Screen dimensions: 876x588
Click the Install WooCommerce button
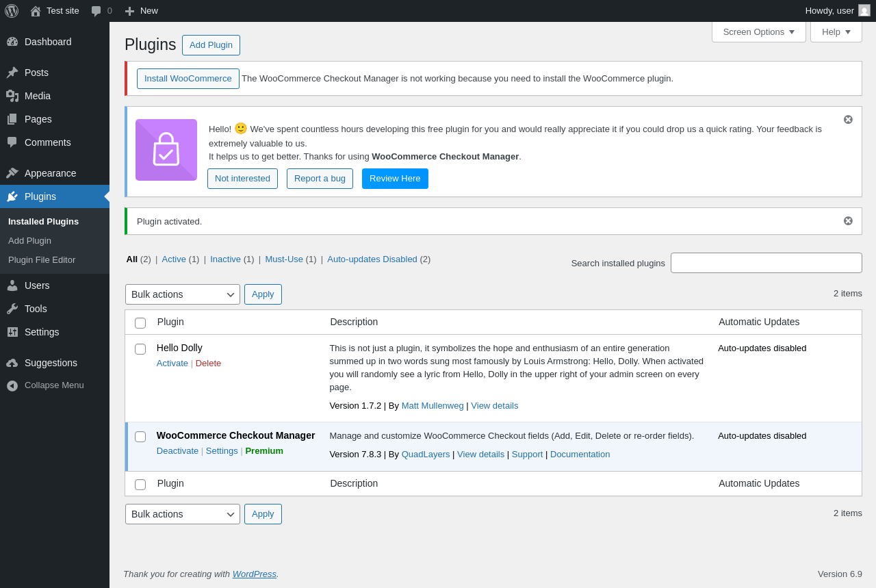(188, 79)
